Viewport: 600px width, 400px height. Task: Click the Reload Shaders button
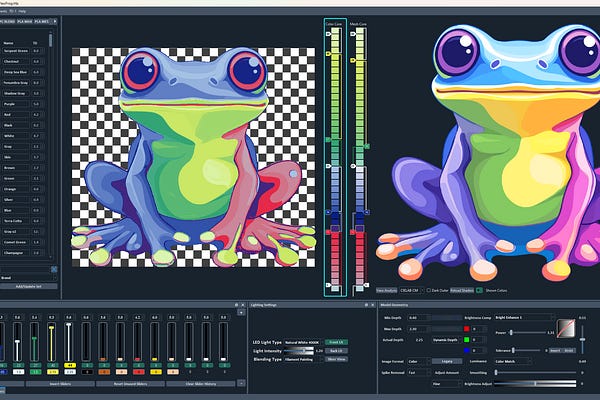462,291
